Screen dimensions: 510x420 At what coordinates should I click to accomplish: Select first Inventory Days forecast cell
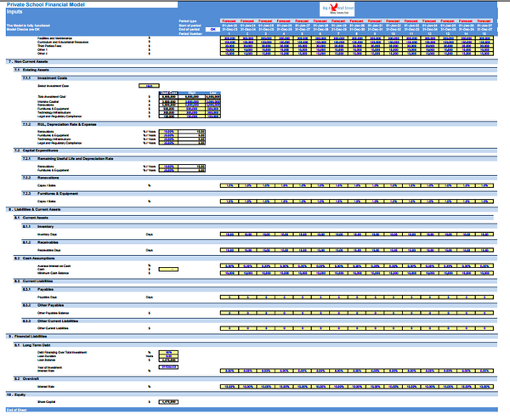pyautogui.click(x=229, y=232)
